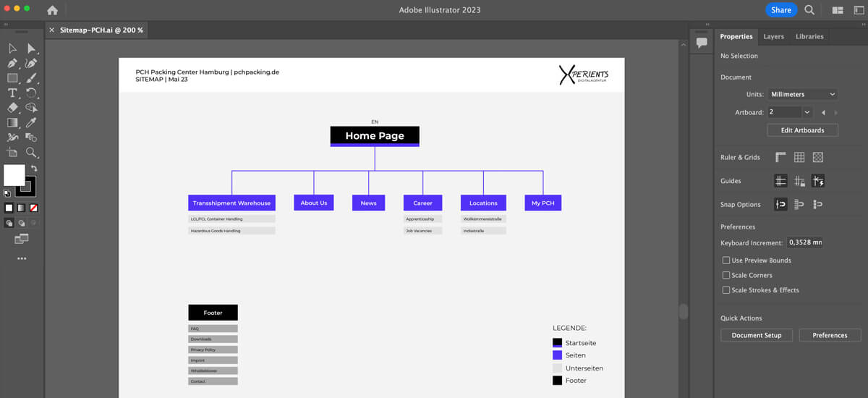Enable Scale Strokes & Effects checkbox
868x398 pixels.
[726, 290]
